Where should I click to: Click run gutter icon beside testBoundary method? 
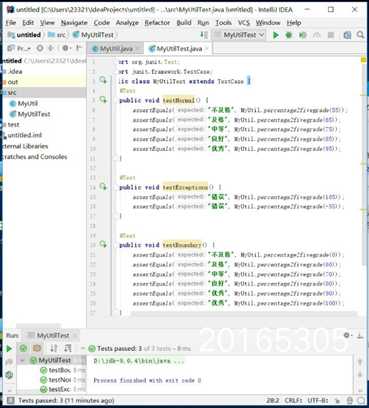tap(103, 244)
